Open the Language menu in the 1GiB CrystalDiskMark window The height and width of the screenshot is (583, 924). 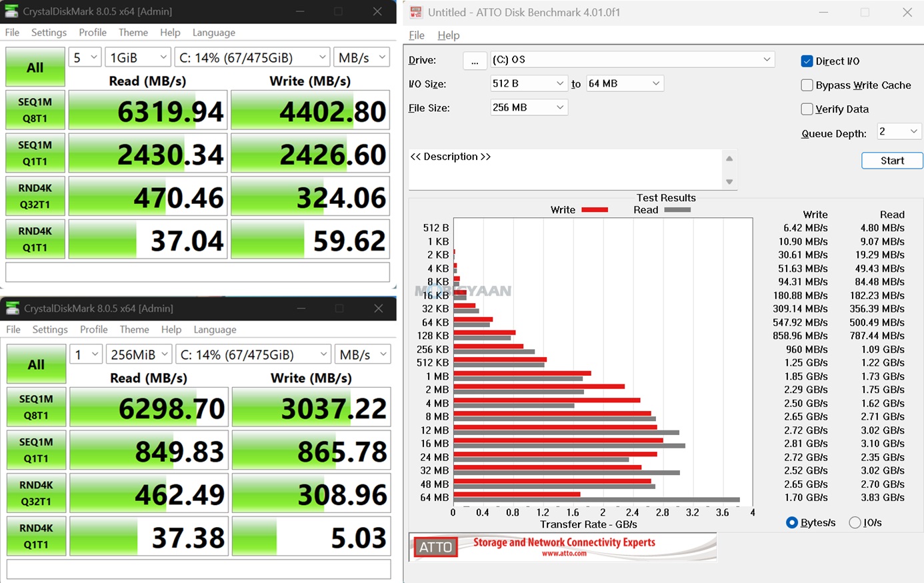[214, 33]
